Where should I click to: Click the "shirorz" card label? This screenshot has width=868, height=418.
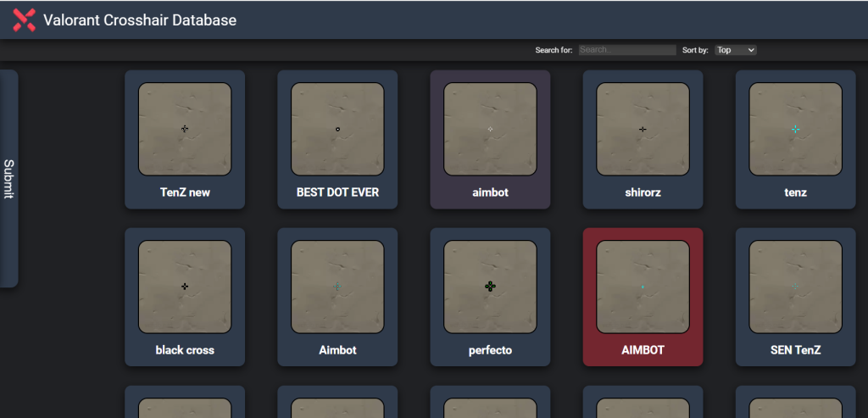tap(643, 192)
